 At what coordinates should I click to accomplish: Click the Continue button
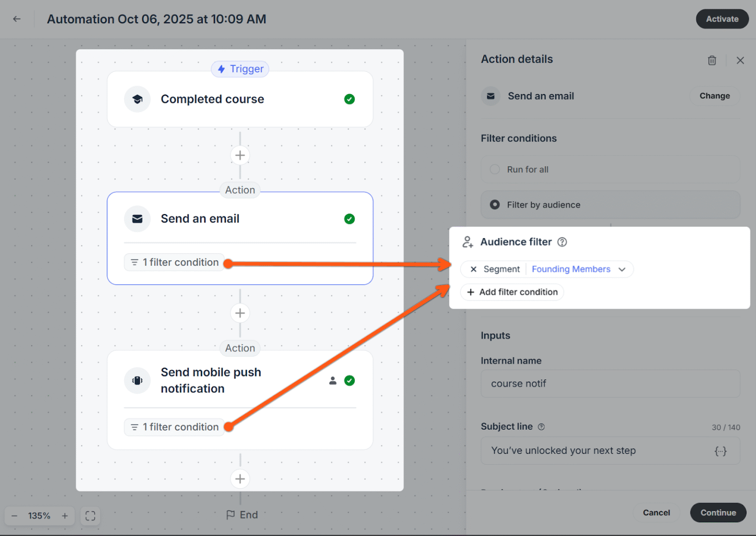point(718,513)
